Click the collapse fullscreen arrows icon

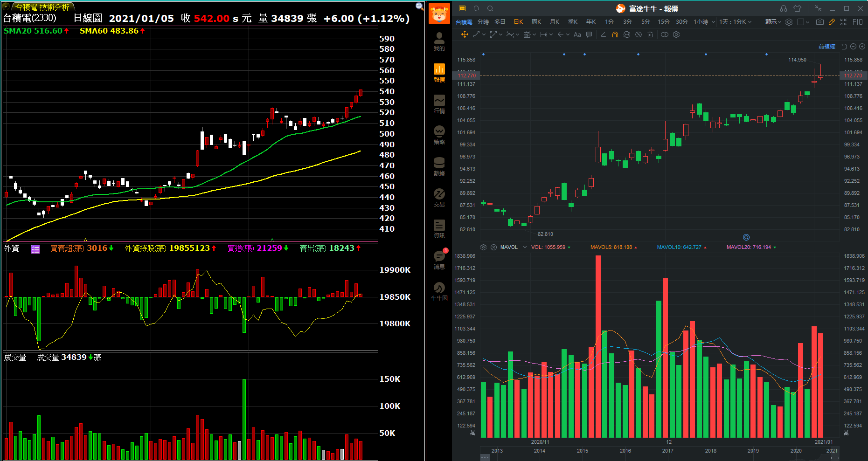843,22
